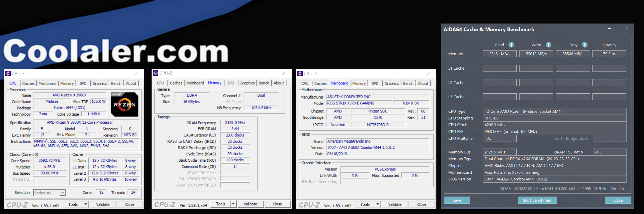Click Validate in the Memory CPU-Z window
Viewport: 644px width, 214px height.
[250, 204]
